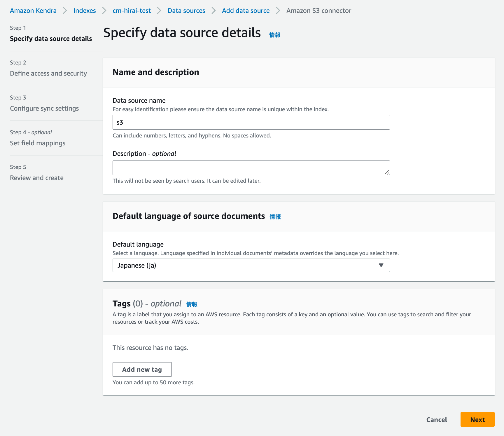The width and height of the screenshot is (504, 436).
Task: Proceed with the orange Next button
Action: 477,420
